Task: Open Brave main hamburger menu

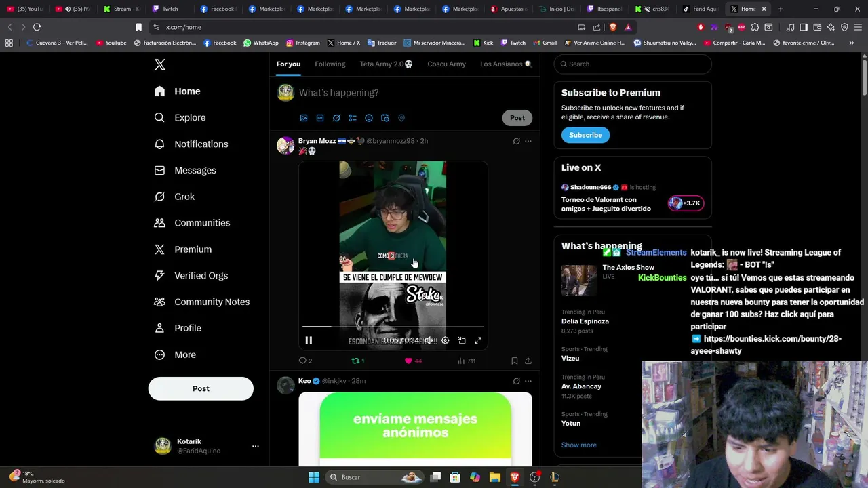Action: click(858, 27)
